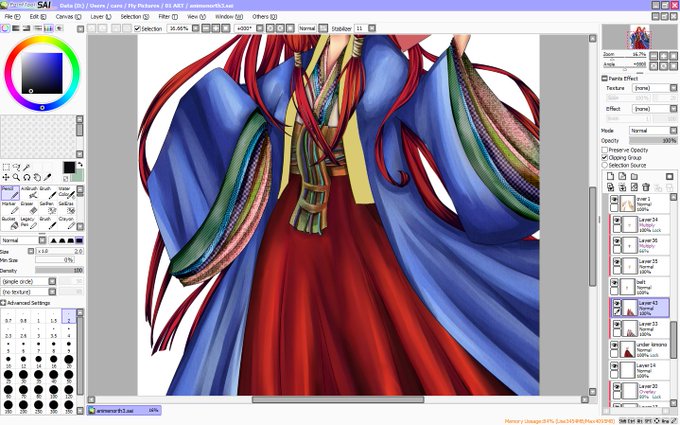Select Layer20 Overlay layer in list

pyautogui.click(x=639, y=392)
